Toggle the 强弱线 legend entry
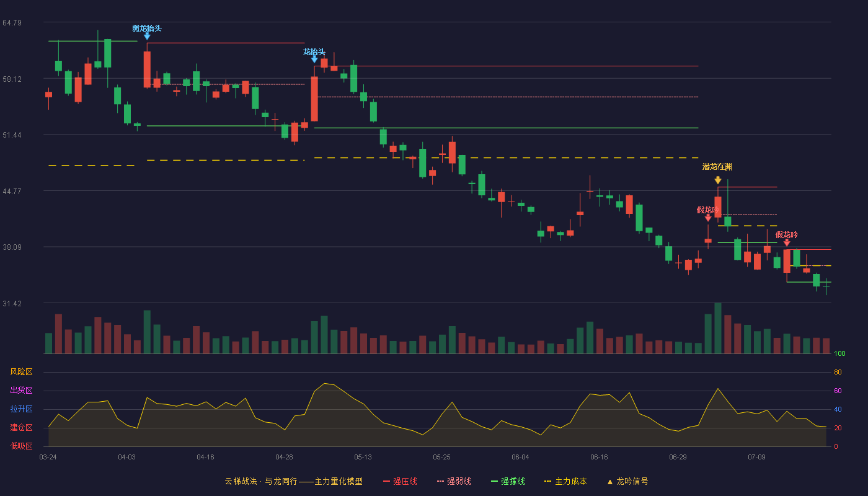 454,481
